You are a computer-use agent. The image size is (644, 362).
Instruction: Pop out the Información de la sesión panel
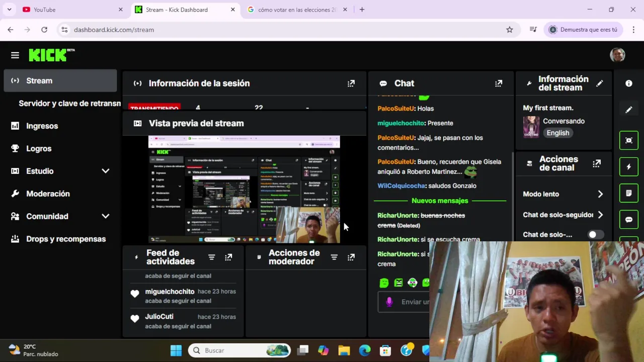pyautogui.click(x=351, y=83)
